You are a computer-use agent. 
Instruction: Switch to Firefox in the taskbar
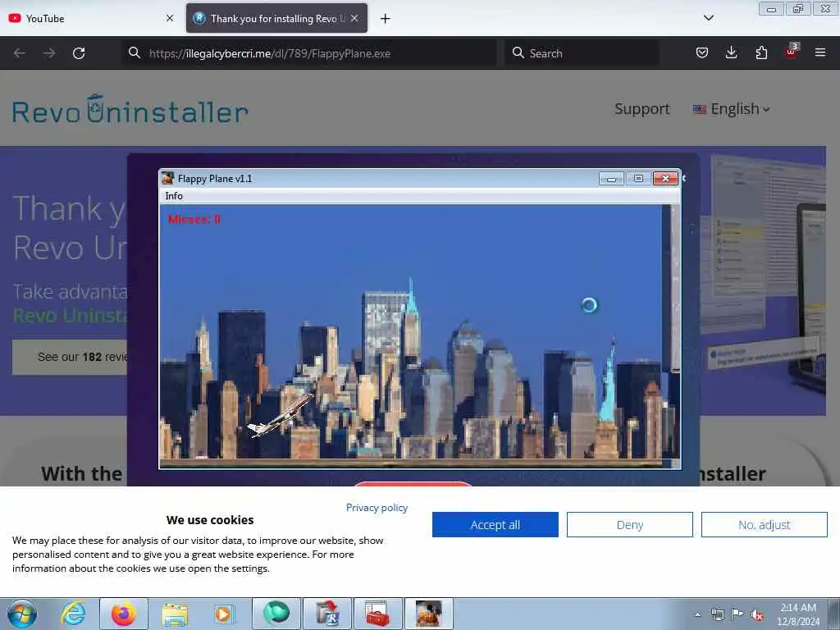(x=124, y=614)
